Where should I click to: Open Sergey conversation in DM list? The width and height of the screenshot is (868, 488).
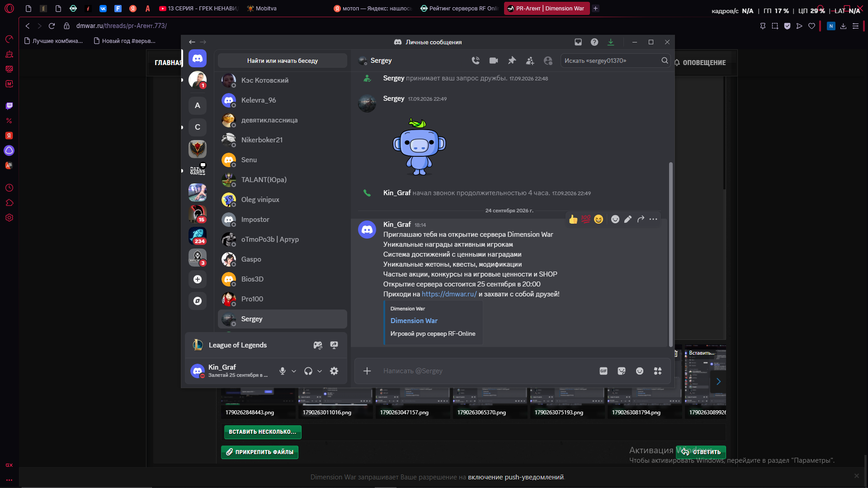pyautogui.click(x=283, y=319)
